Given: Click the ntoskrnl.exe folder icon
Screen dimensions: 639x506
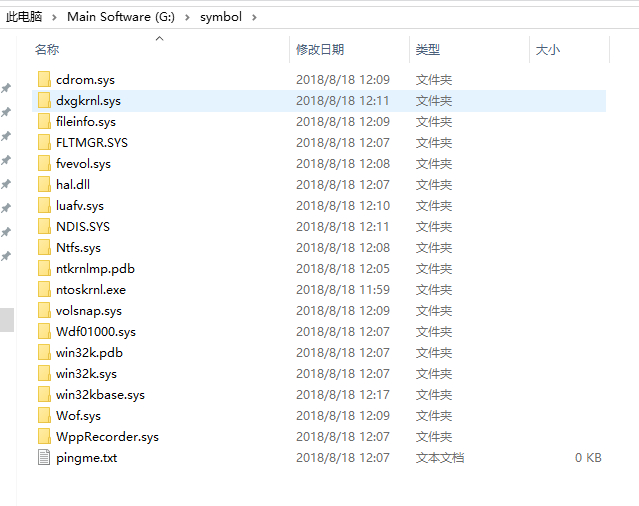Looking at the screenshot, I should (x=43, y=289).
